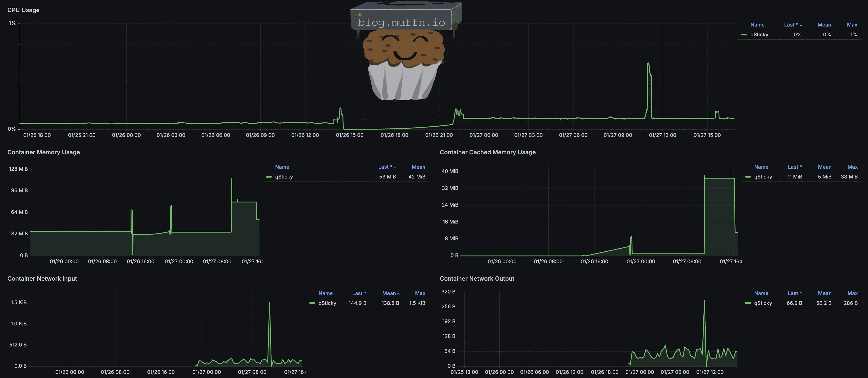Screen dimensions: 868x378
Task: Sort Network Output legend by Name header
Action: click(761, 293)
